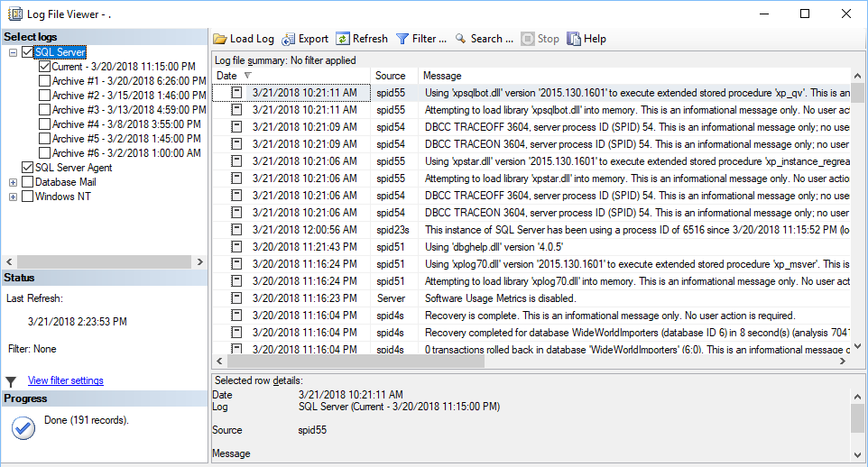Expand the Database Mail node
Screen dimensions: 868x467
pyautogui.click(x=13, y=182)
